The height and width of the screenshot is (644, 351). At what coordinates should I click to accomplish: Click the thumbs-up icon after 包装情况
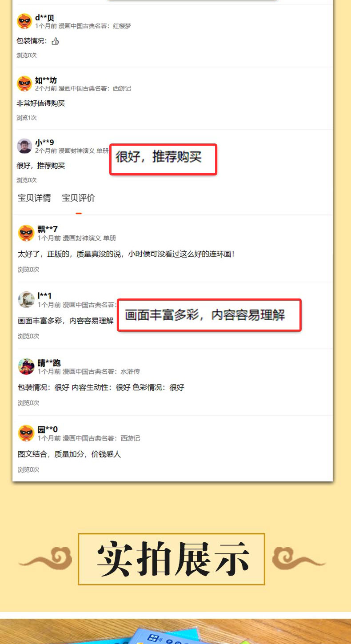pyautogui.click(x=56, y=41)
